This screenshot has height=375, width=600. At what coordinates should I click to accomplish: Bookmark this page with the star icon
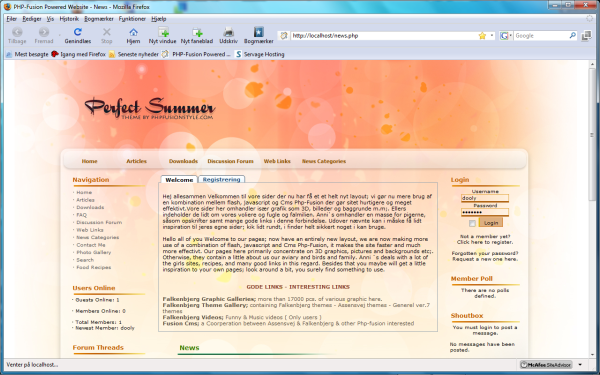[482, 36]
